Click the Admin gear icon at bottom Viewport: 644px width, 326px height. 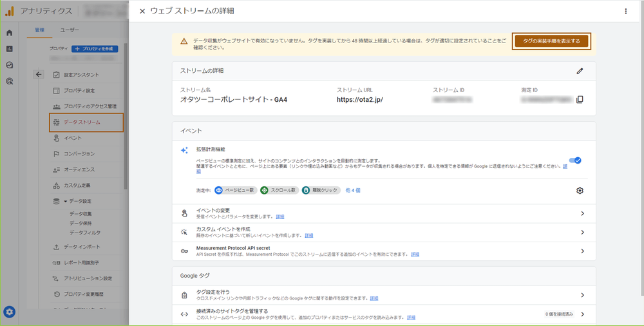(10, 312)
